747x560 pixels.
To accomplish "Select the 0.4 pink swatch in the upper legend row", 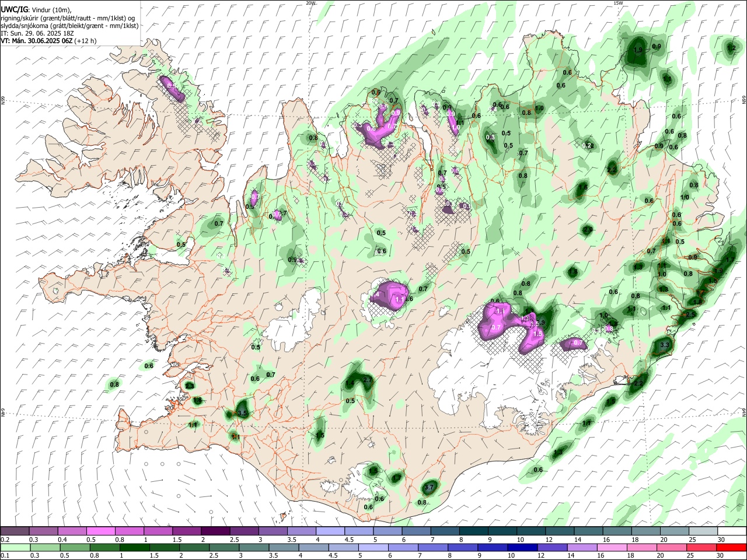I will point(72,531).
